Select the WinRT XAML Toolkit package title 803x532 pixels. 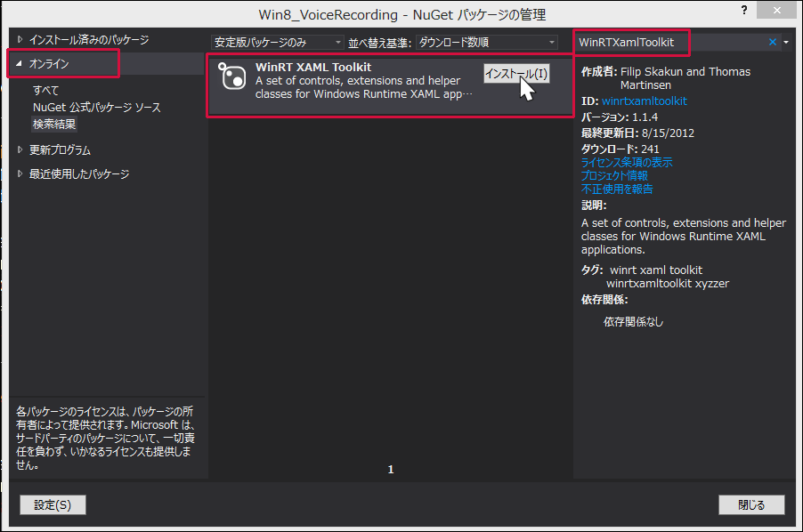point(313,67)
